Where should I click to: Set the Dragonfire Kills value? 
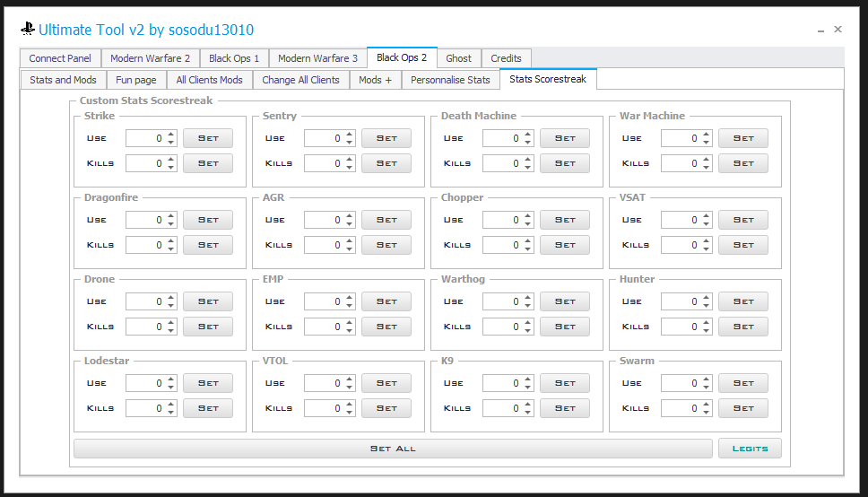click(208, 245)
